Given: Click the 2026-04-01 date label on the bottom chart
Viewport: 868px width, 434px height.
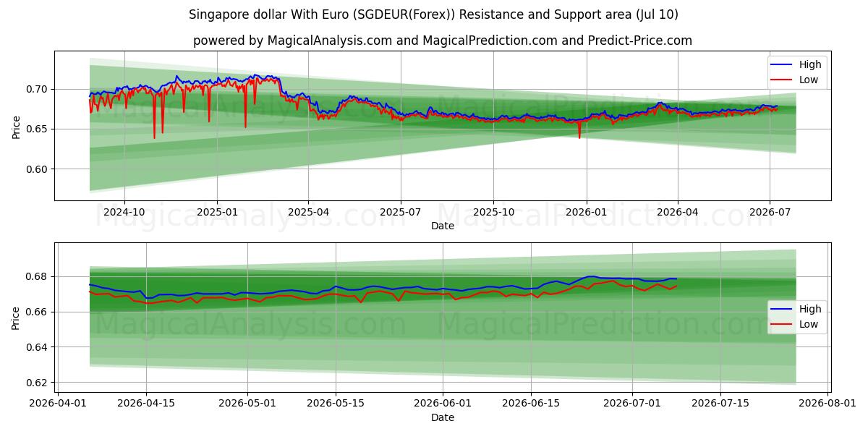Looking at the screenshot, I should (59, 404).
